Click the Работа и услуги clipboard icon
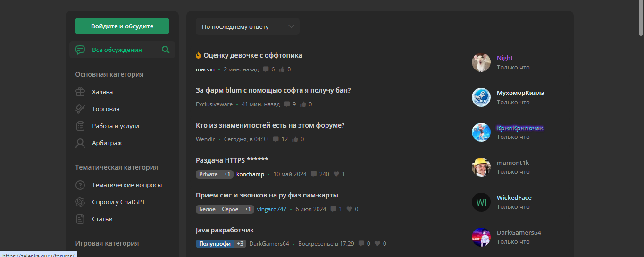Viewport: 644px width, 257px height. pyautogui.click(x=80, y=126)
